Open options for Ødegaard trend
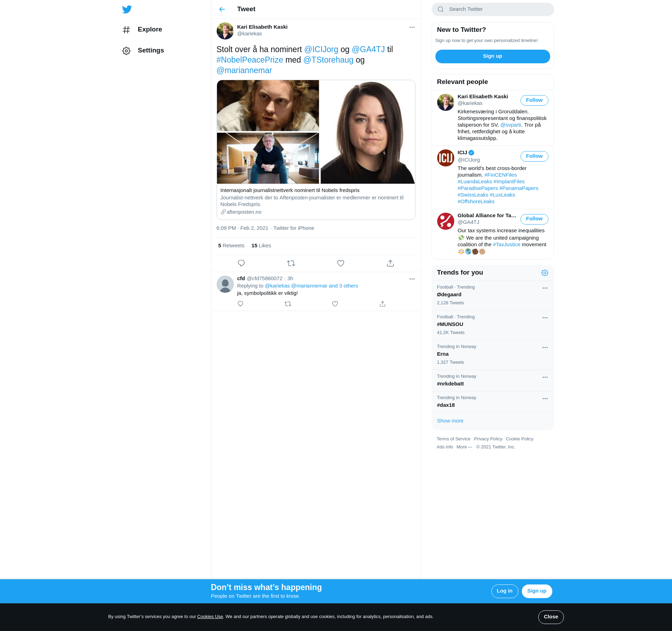672x631 pixels. tap(545, 288)
